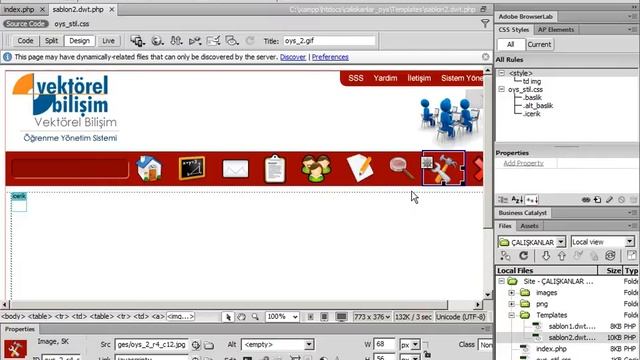Click the people group icon in the navbar
This screenshot has height=360, width=640.
click(316, 168)
